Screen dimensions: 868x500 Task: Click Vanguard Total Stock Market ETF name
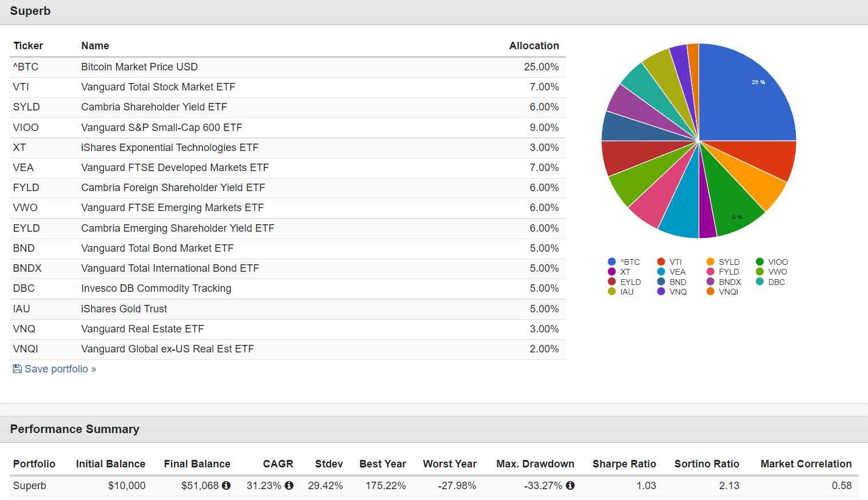pyautogui.click(x=158, y=87)
